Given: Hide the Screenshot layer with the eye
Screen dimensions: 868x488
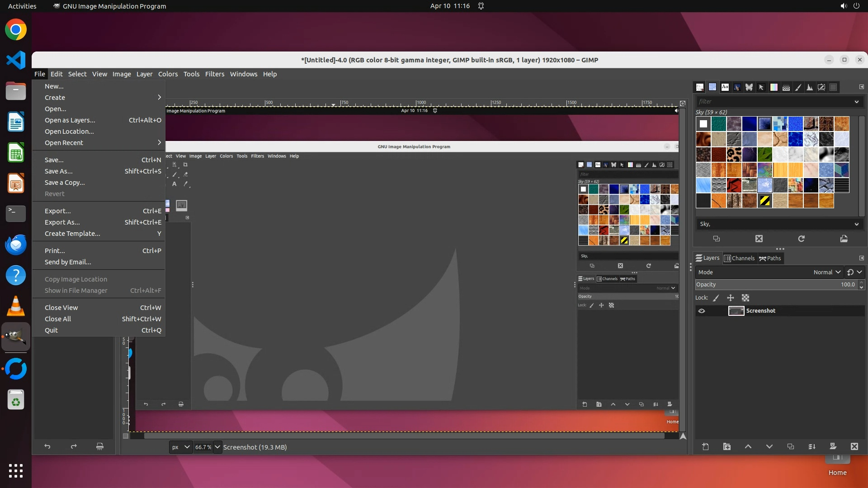Looking at the screenshot, I should 702,311.
